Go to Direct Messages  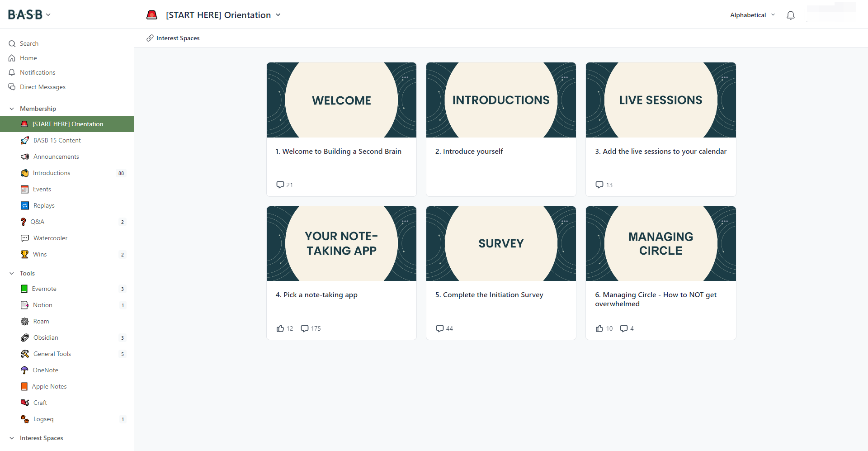click(42, 87)
